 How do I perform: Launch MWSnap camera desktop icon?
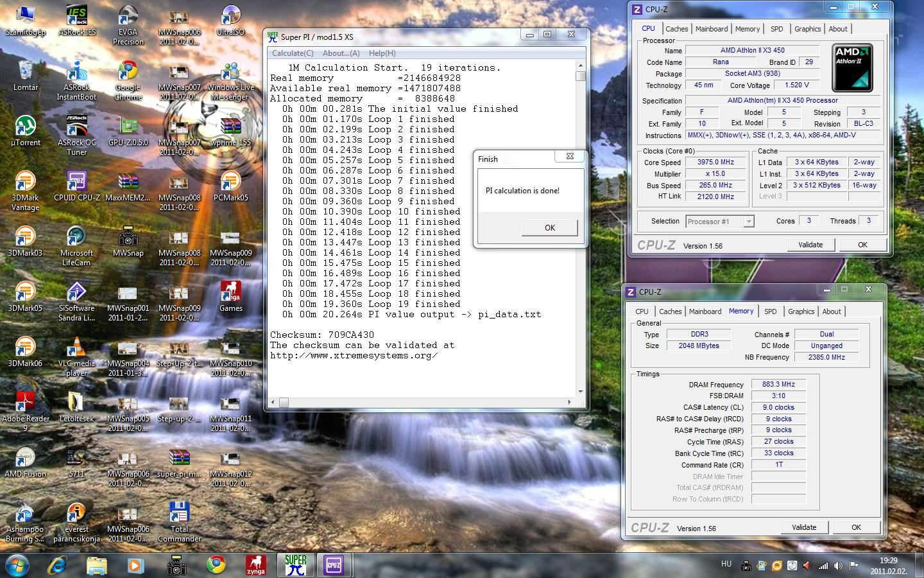point(128,241)
